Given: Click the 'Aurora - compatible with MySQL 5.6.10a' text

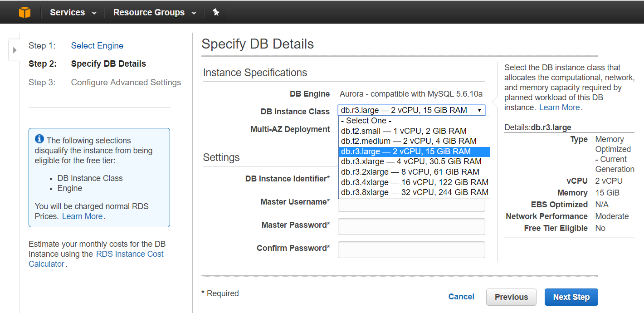Looking at the screenshot, I should click(411, 94).
